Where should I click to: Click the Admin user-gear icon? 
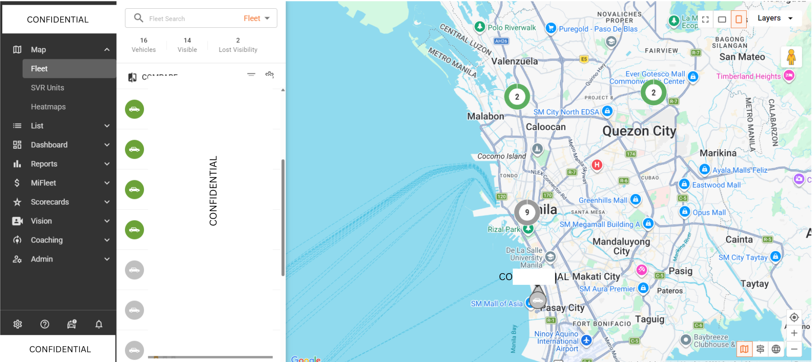coord(17,259)
